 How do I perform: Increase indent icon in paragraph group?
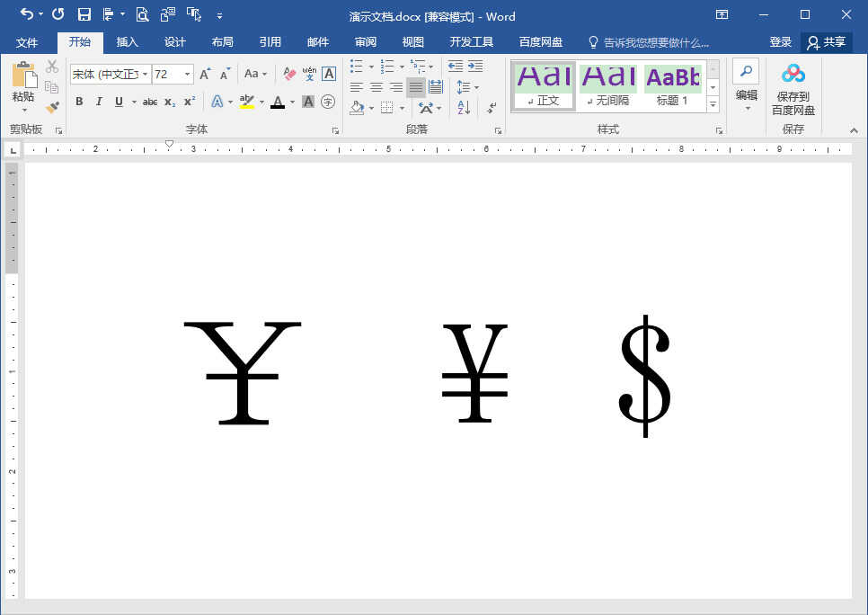475,67
